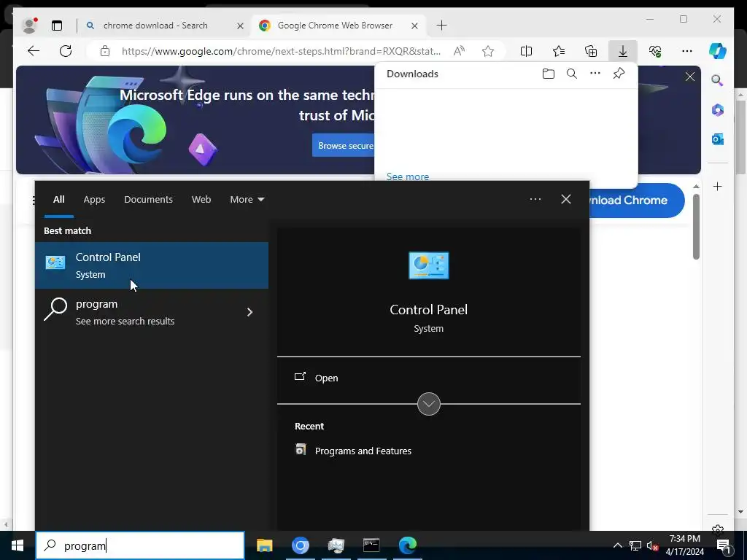Screen dimensions: 747x560
Task: Pin the Downloads panel
Action: (619, 74)
